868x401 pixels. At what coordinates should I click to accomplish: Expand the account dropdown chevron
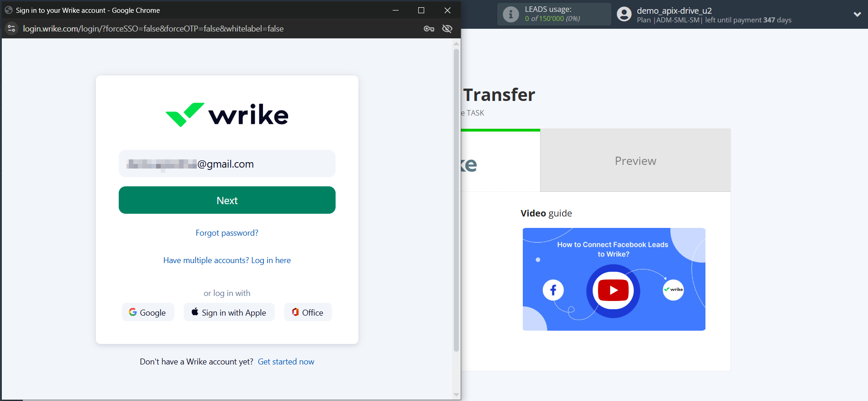[857, 14]
